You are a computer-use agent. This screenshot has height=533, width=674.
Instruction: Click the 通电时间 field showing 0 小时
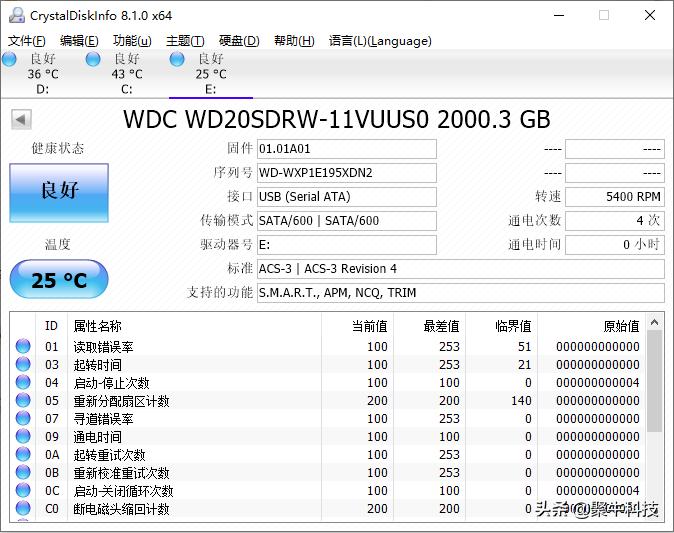point(615,245)
